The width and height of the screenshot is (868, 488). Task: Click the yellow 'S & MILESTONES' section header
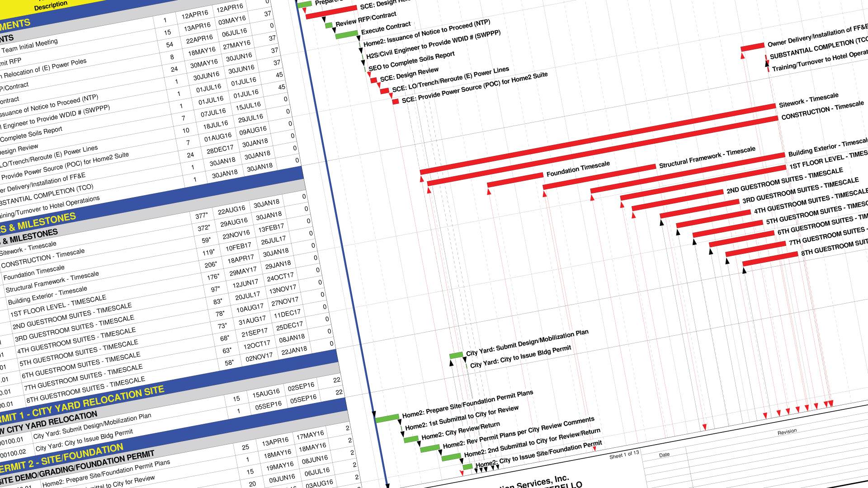(x=38, y=223)
